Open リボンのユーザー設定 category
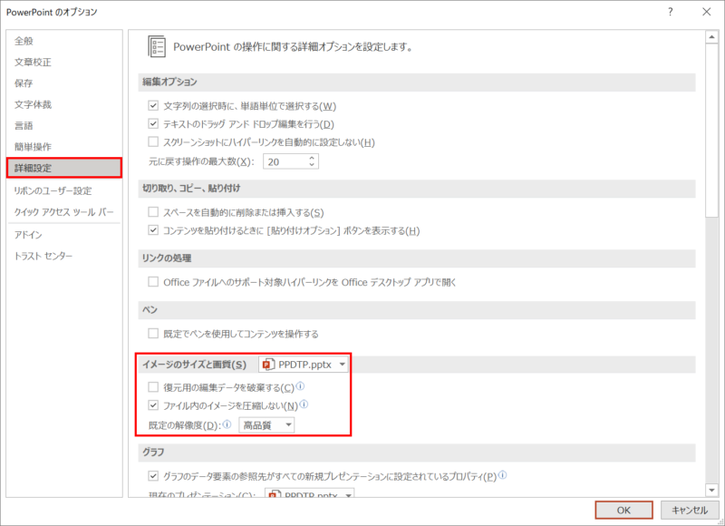This screenshot has width=725, height=526. (x=53, y=191)
